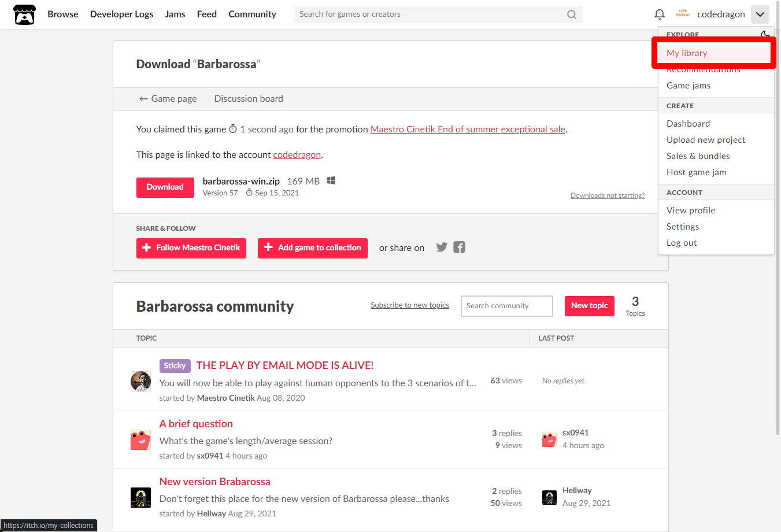The image size is (781, 532).
Task: Create a New topic
Action: [589, 306]
